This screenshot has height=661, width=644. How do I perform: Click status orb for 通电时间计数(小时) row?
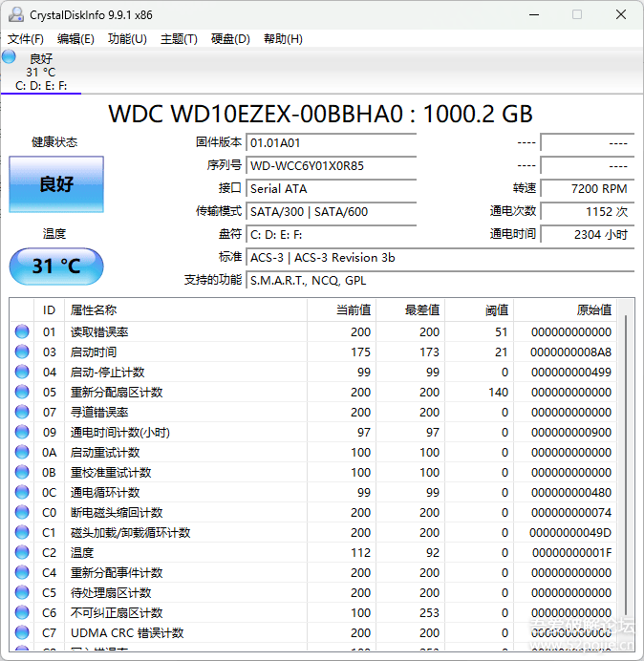point(22,432)
